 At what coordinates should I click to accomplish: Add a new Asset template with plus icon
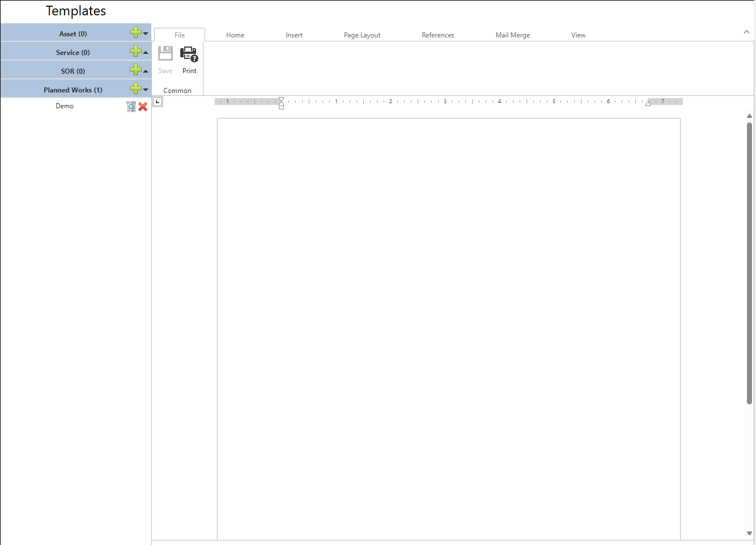[x=135, y=33]
